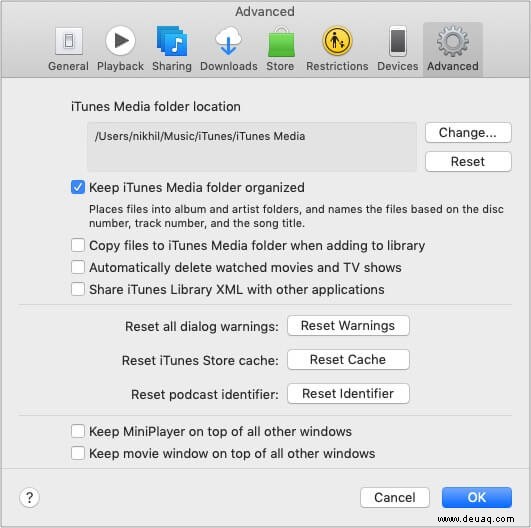Viewport: 531px width, 528px height.
Task: Click the Change... button for media folder
Action: tap(468, 132)
